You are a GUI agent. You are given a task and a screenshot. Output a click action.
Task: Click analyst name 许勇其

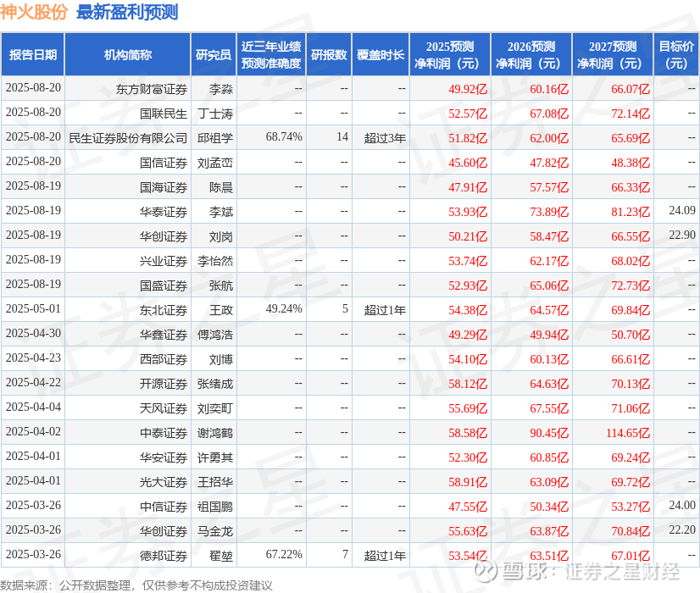[215, 457]
